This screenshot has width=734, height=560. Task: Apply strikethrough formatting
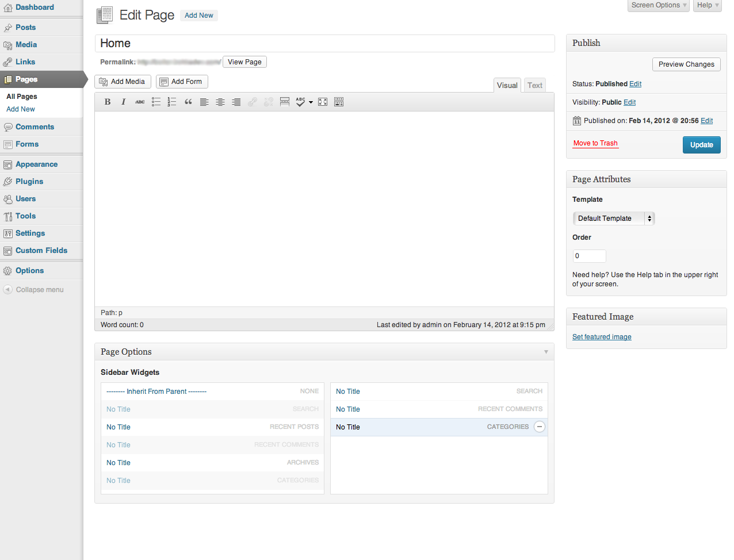click(x=140, y=102)
